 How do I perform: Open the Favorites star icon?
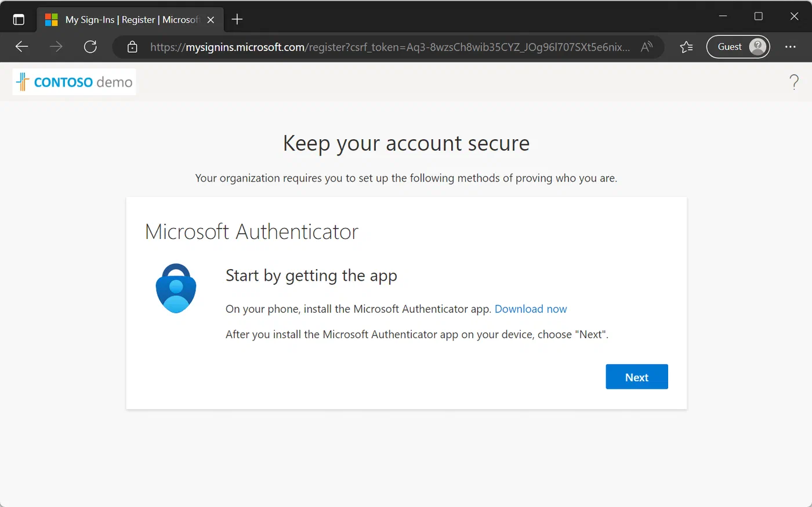pyautogui.click(x=686, y=47)
